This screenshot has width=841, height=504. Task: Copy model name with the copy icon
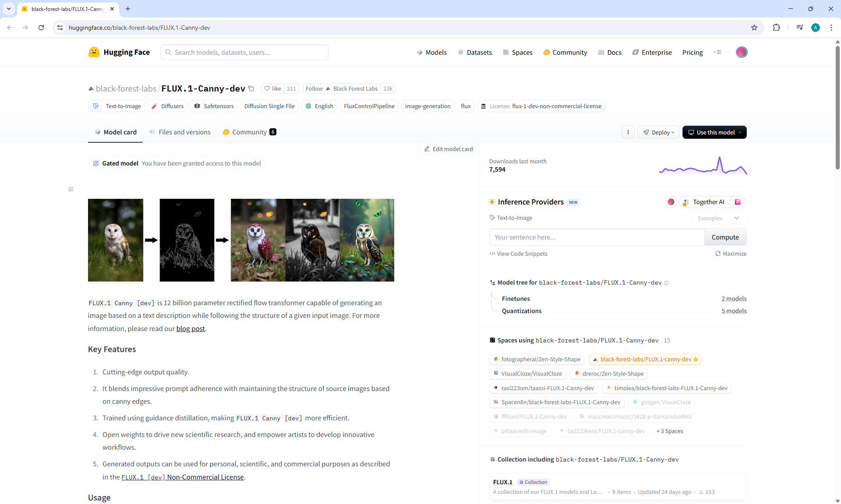coord(251,88)
